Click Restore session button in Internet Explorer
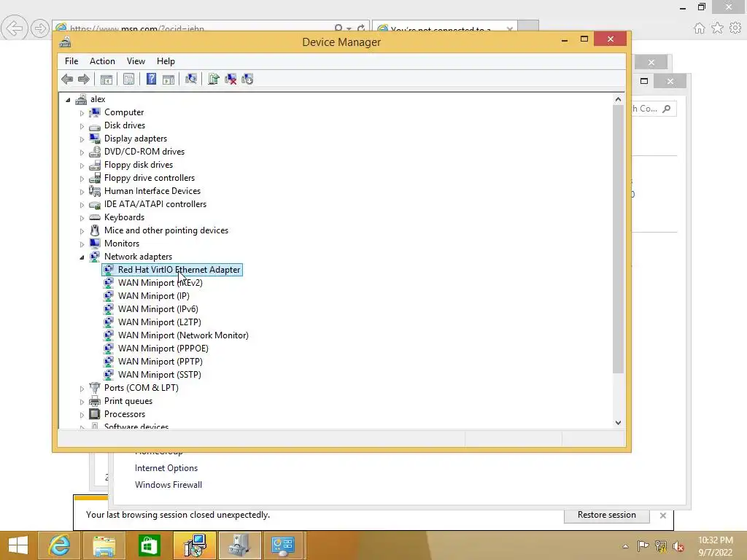 (606, 515)
